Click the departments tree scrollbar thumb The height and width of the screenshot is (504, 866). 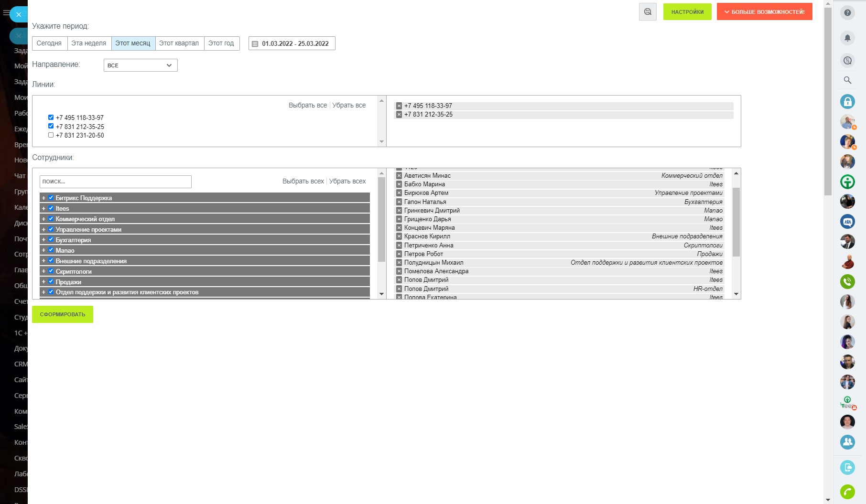pyautogui.click(x=381, y=219)
